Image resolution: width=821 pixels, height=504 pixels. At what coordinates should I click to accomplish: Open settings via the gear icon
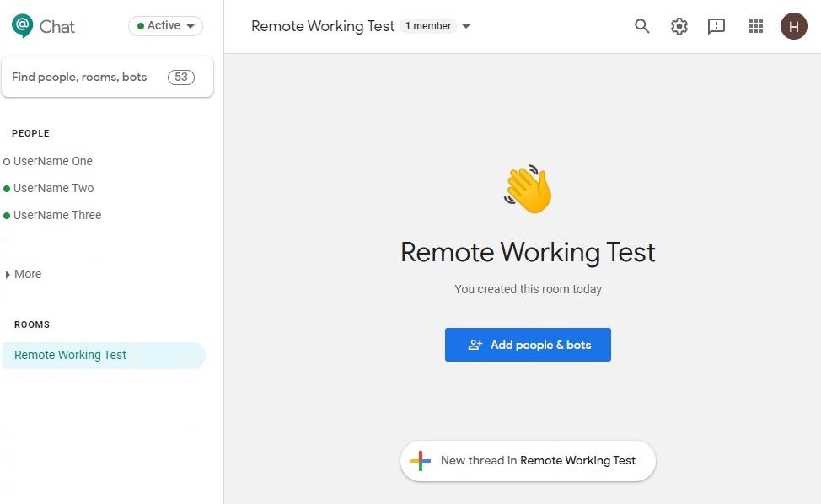pos(679,25)
